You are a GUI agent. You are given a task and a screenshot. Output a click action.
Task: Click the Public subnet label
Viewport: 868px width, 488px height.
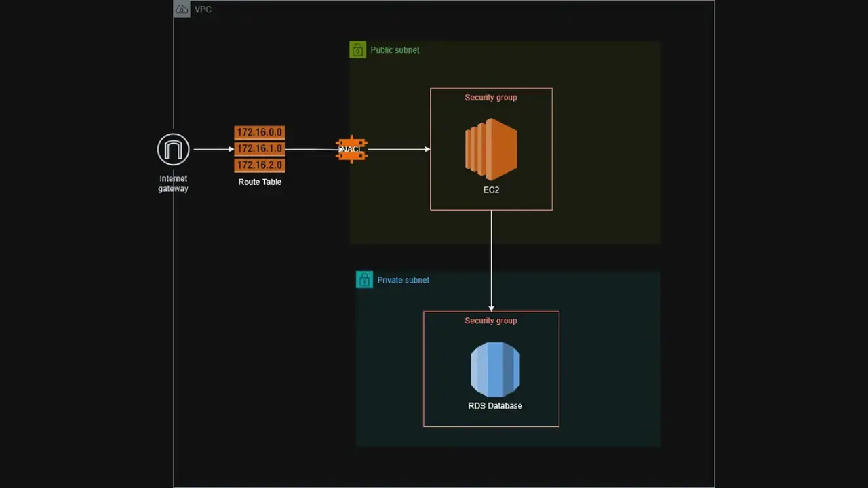395,50
